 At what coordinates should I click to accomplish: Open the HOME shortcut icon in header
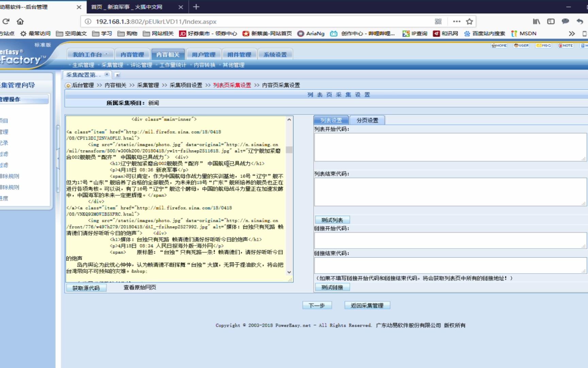tap(499, 45)
